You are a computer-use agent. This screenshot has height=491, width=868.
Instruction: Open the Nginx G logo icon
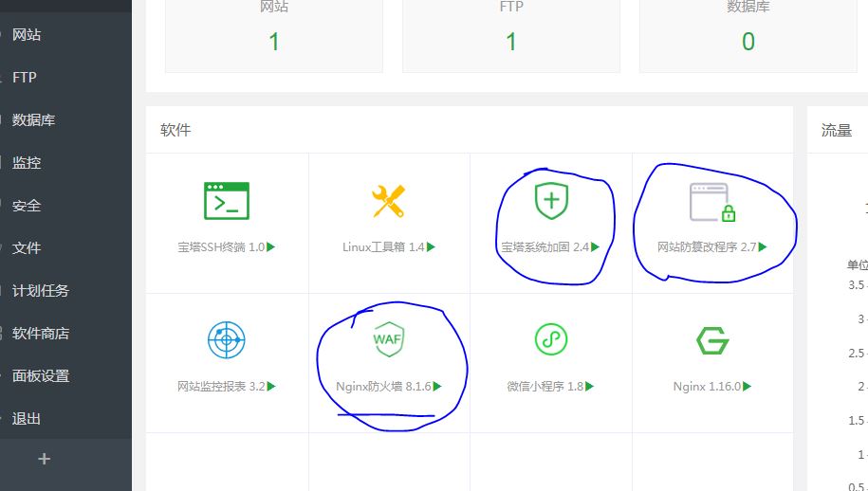pyautogui.click(x=712, y=340)
